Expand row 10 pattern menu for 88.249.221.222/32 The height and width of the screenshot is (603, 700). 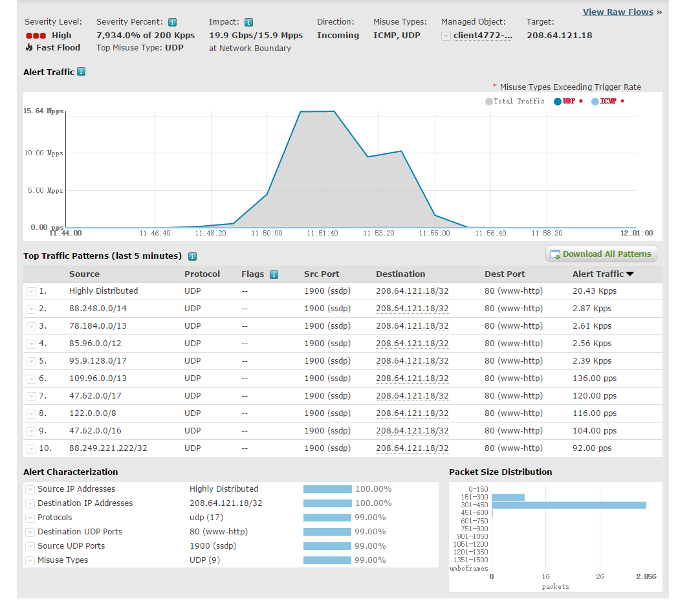(x=31, y=448)
